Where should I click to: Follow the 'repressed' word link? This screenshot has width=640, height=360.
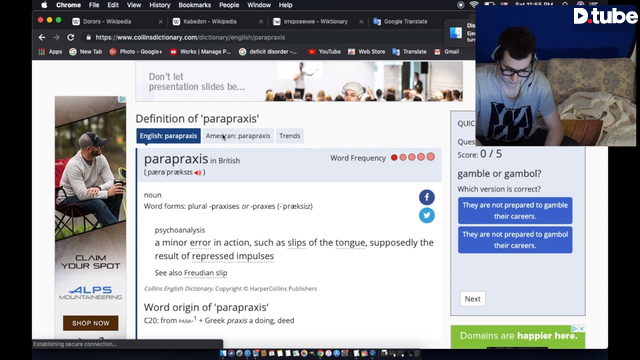click(x=213, y=256)
